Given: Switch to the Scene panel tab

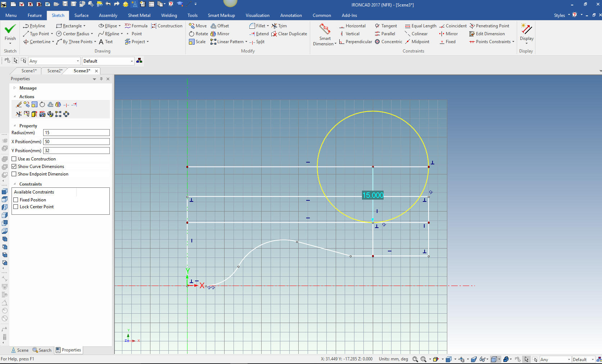Looking at the screenshot, I should click(x=20, y=350).
